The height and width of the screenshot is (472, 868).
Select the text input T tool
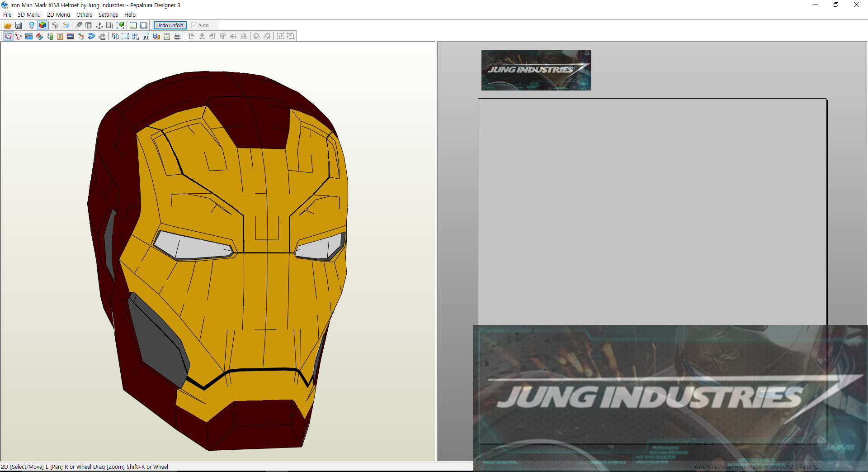pyautogui.click(x=60, y=36)
